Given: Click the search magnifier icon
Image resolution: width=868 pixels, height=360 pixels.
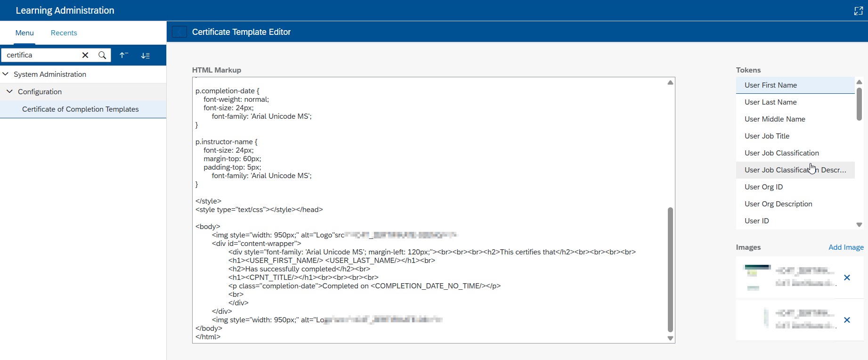Looking at the screenshot, I should pos(102,55).
